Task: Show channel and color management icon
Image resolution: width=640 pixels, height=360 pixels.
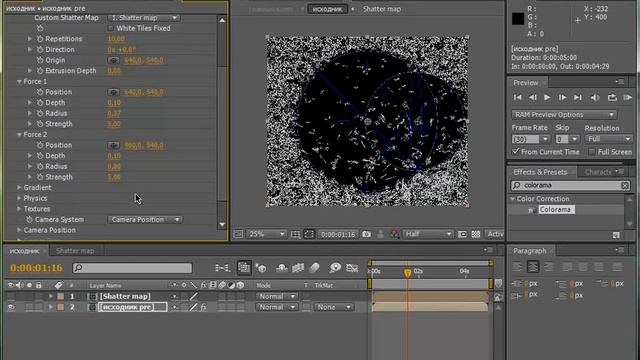Action: click(394, 234)
